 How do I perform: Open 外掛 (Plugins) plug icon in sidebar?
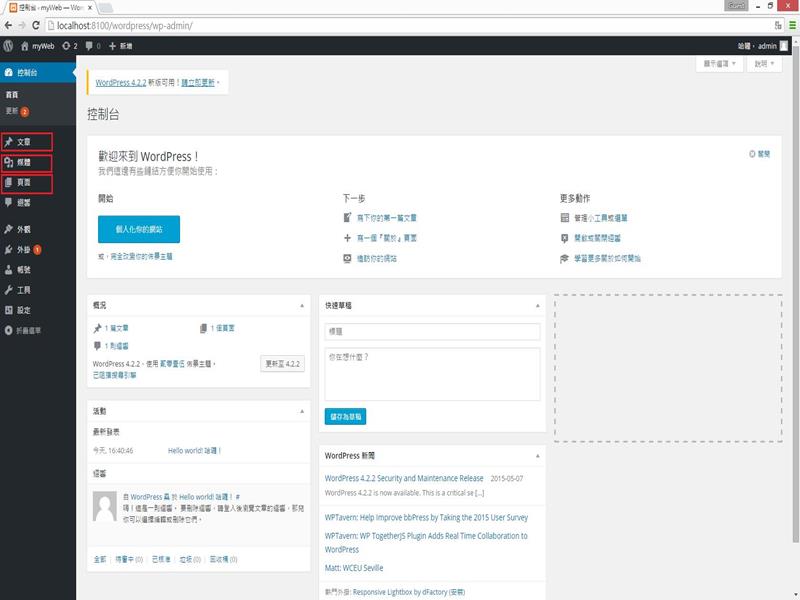coord(8,249)
